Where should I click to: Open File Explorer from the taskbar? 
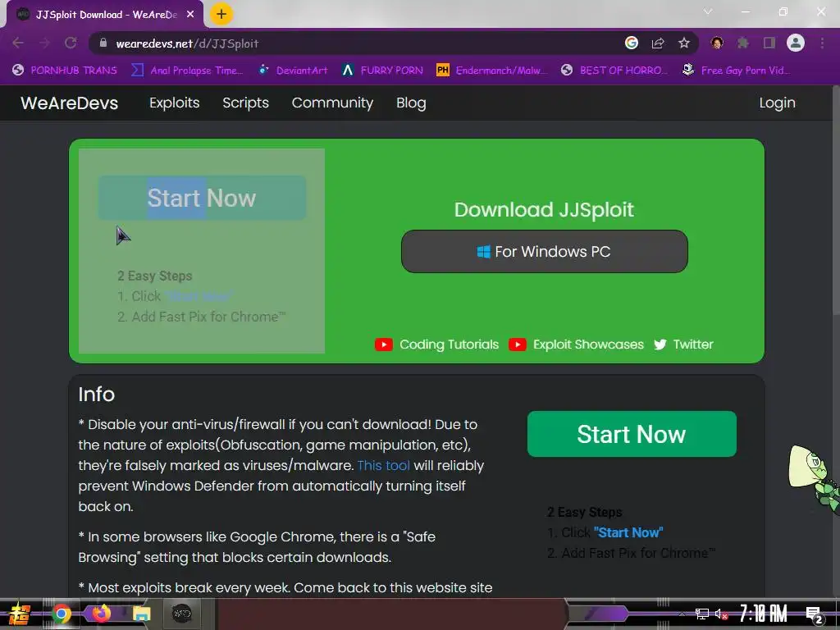pos(141,614)
